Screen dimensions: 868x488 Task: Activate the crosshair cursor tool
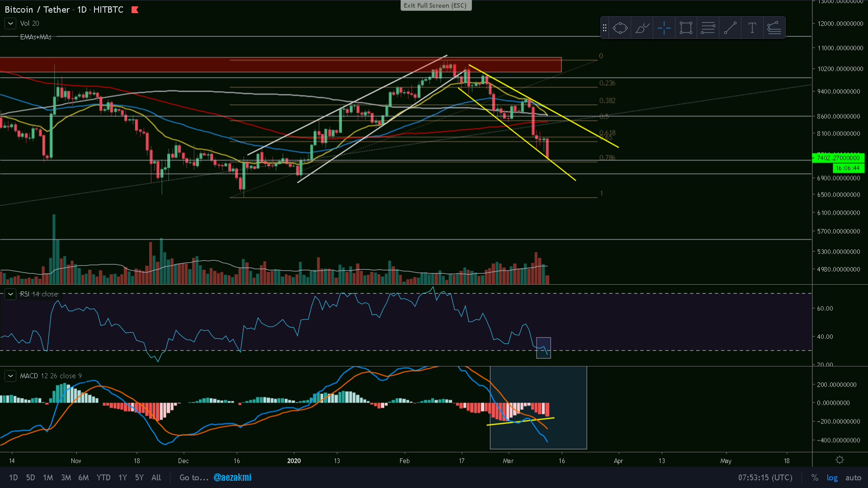click(x=664, y=28)
